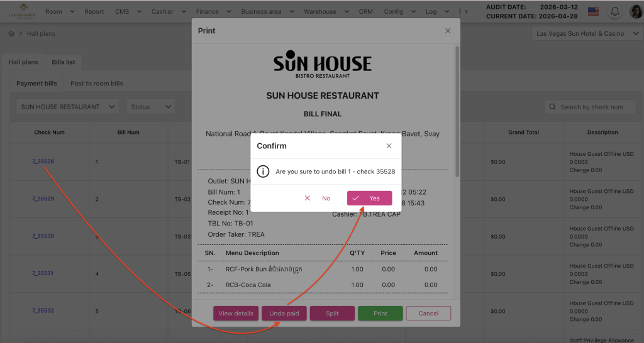644x343 pixels.
Task: Open the Status filter dropdown
Action: coord(150,107)
